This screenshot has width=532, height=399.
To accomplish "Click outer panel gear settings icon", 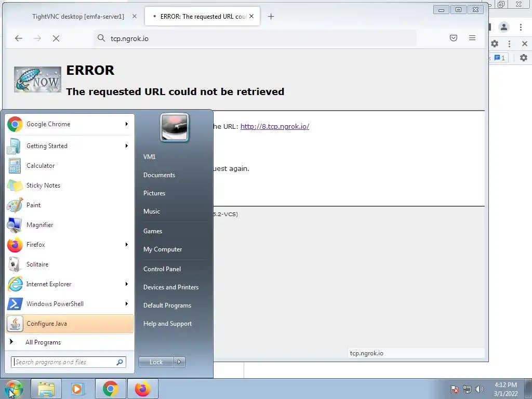I will (x=495, y=44).
